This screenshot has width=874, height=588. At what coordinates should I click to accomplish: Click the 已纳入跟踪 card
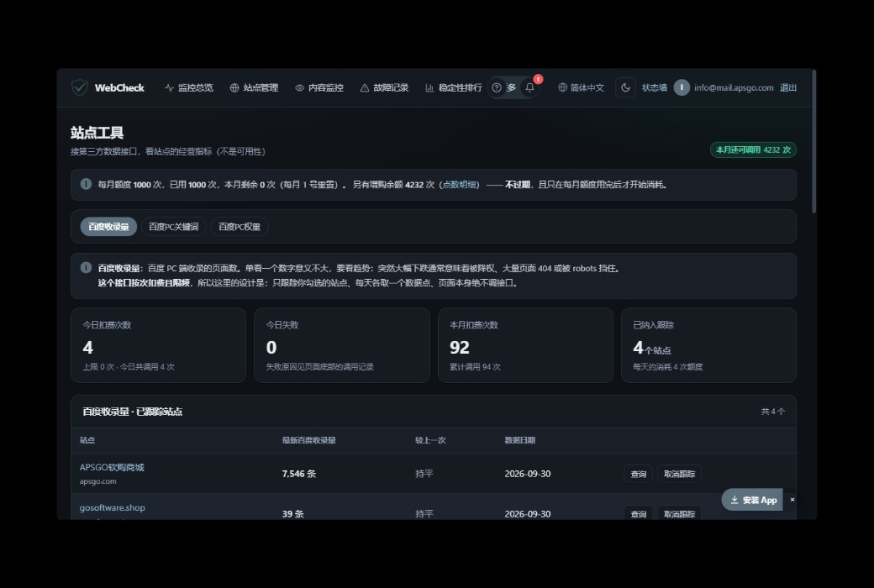708,345
